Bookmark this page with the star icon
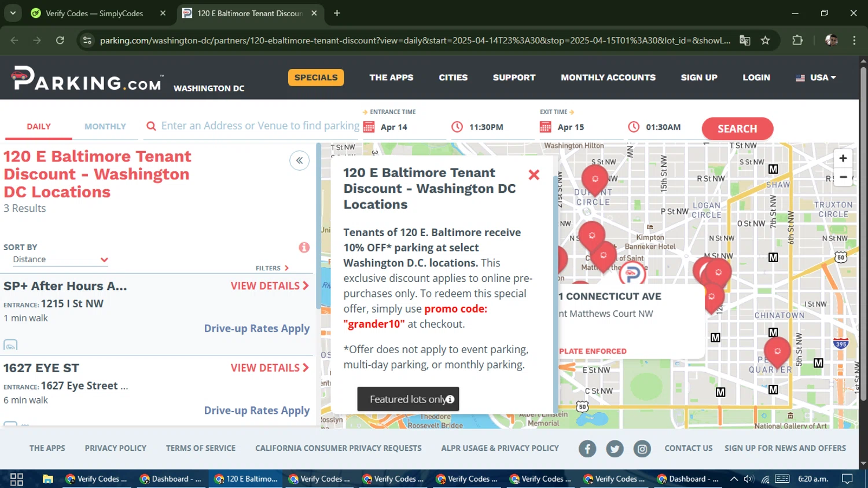 (765, 41)
